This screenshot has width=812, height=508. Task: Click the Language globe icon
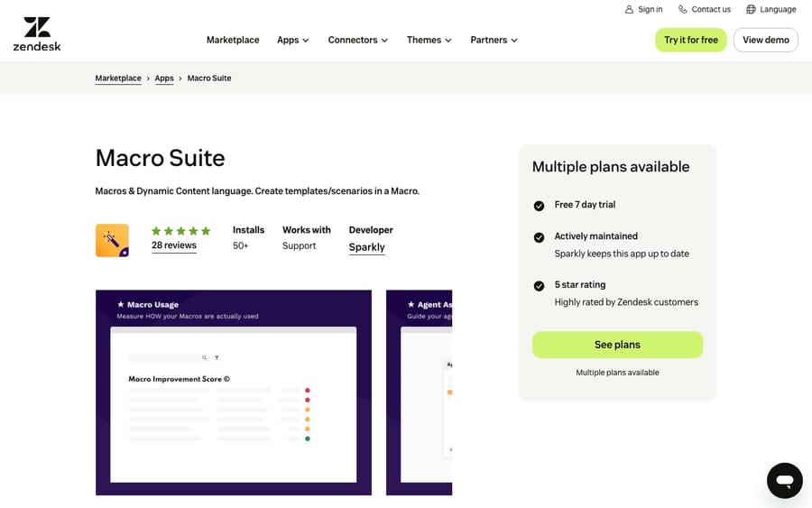[x=751, y=9]
